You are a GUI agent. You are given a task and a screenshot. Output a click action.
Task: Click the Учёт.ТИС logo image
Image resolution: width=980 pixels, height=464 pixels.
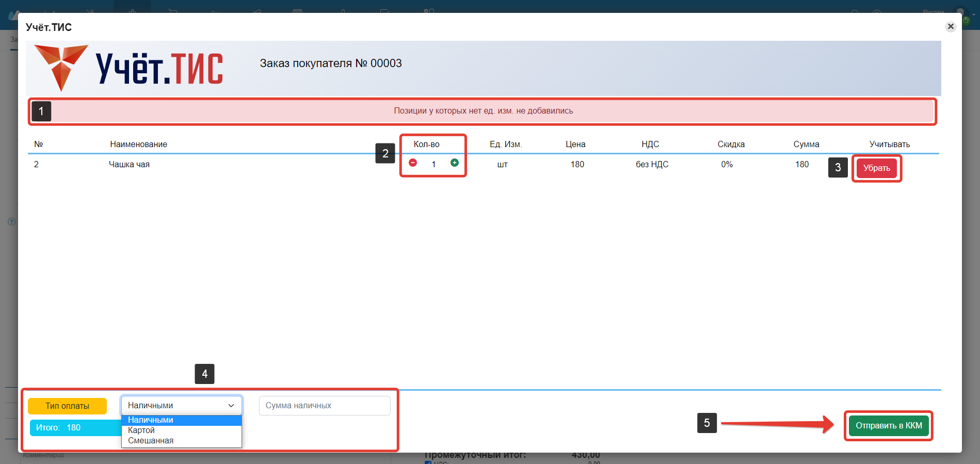[128, 68]
